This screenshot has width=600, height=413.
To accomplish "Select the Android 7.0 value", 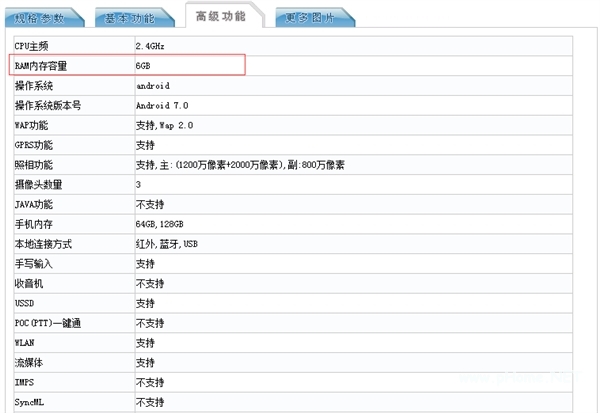I will 162,106.
